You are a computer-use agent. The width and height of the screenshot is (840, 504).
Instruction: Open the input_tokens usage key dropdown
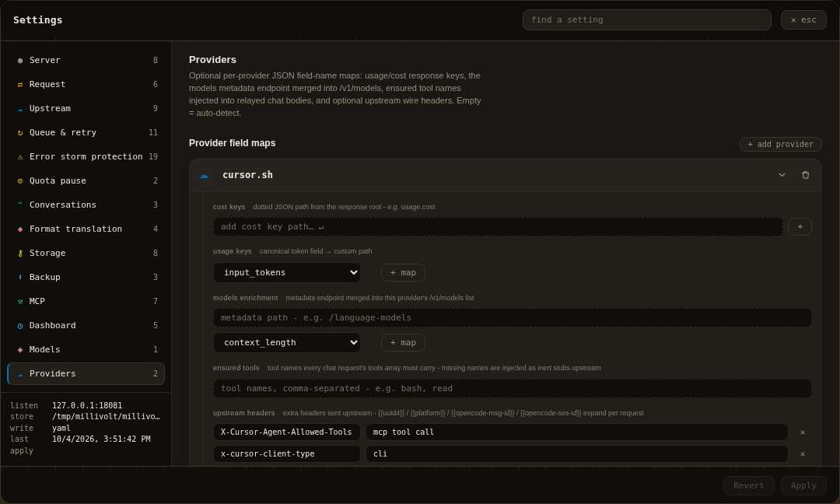pos(286,273)
